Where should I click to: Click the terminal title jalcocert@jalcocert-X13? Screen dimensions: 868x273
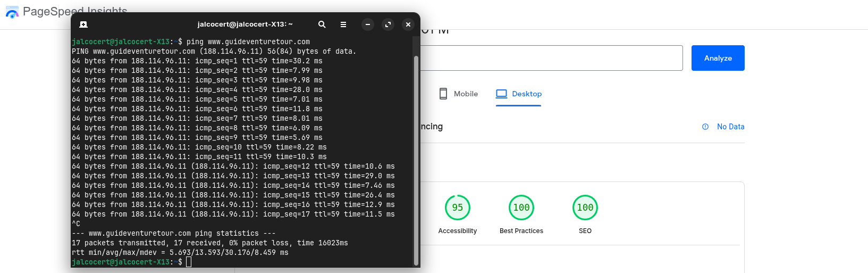pos(245,24)
